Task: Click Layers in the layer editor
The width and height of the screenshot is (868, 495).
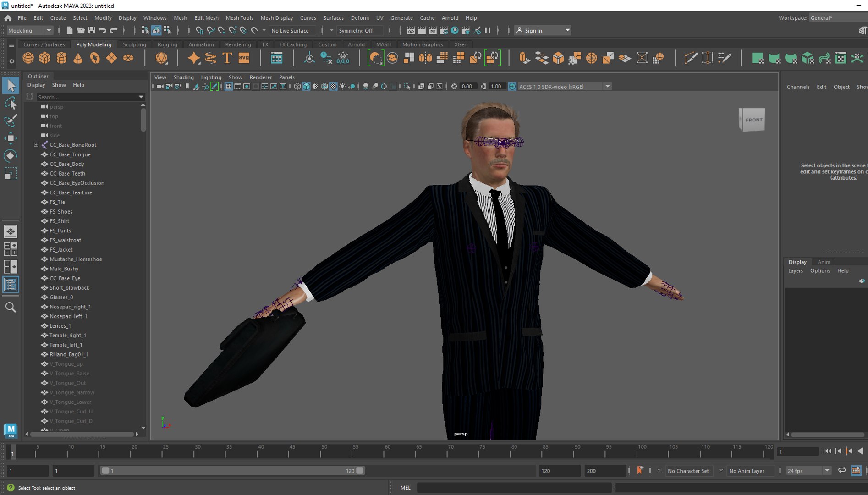Action: coord(795,270)
